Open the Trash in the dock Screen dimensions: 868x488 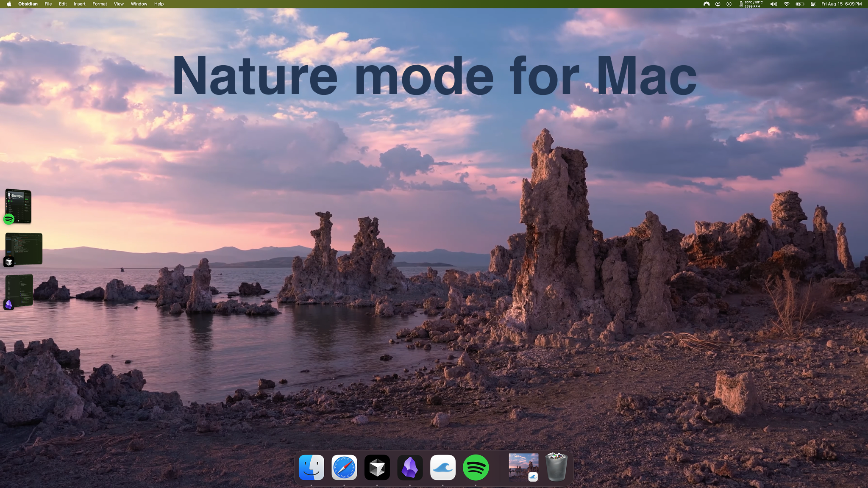pyautogui.click(x=556, y=468)
